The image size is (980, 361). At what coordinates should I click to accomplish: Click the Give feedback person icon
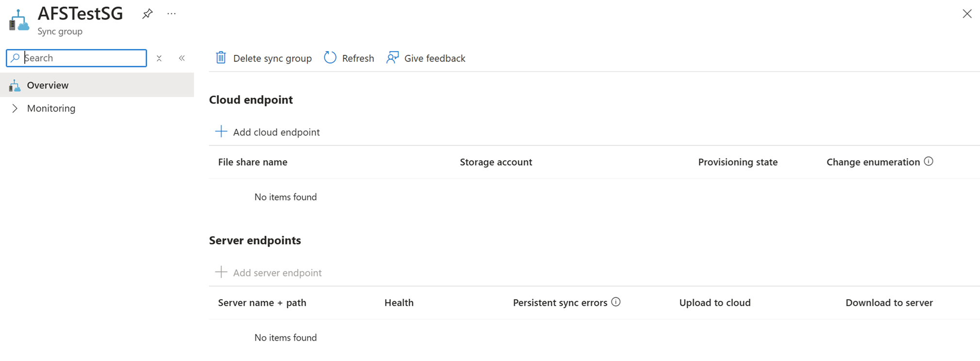[x=392, y=58]
